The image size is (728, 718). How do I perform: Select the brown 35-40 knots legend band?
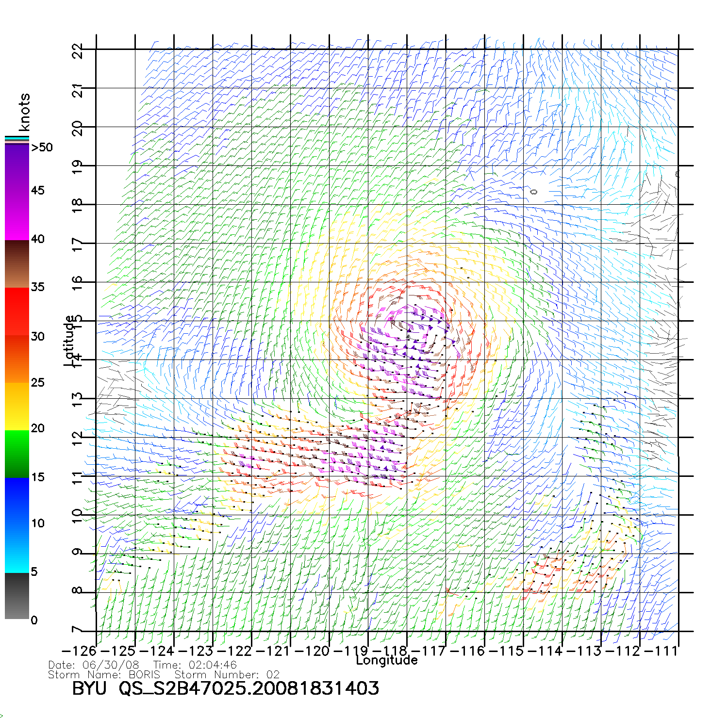click(17, 264)
